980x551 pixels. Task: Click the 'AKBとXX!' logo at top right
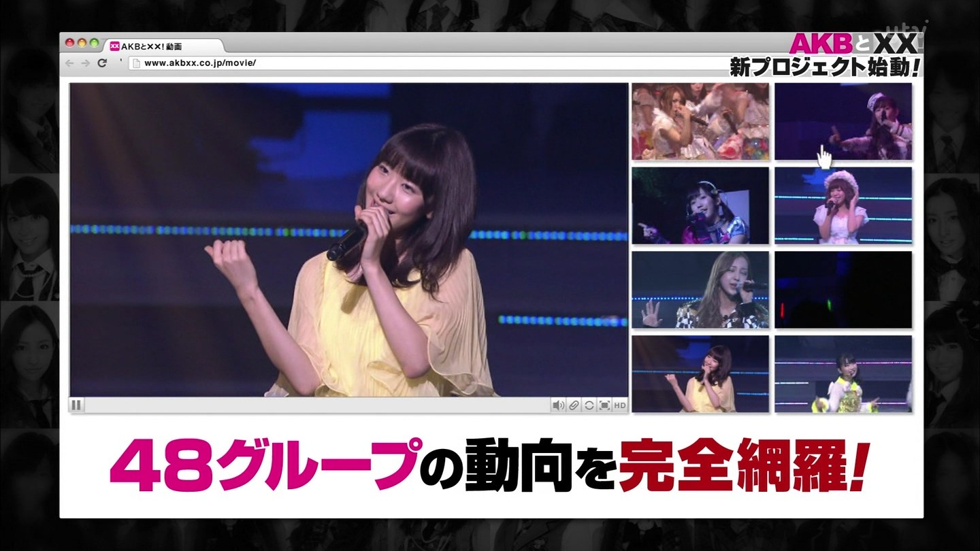tap(855, 44)
